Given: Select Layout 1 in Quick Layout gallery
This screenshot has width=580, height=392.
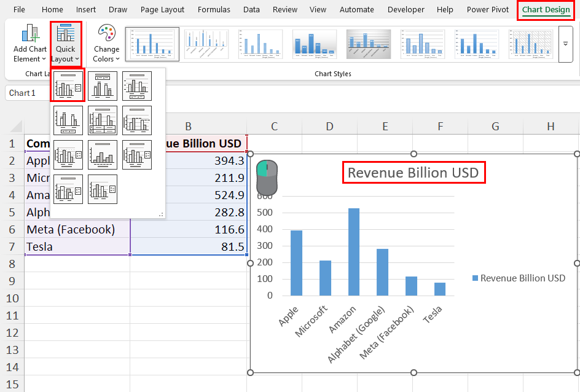Looking at the screenshot, I should click(x=68, y=86).
